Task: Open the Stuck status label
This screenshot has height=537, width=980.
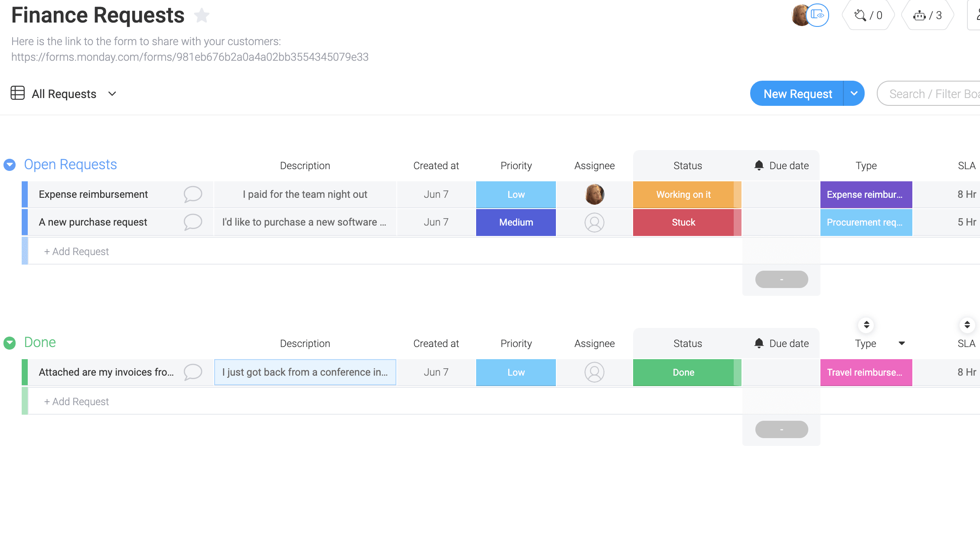Action: pyautogui.click(x=683, y=222)
